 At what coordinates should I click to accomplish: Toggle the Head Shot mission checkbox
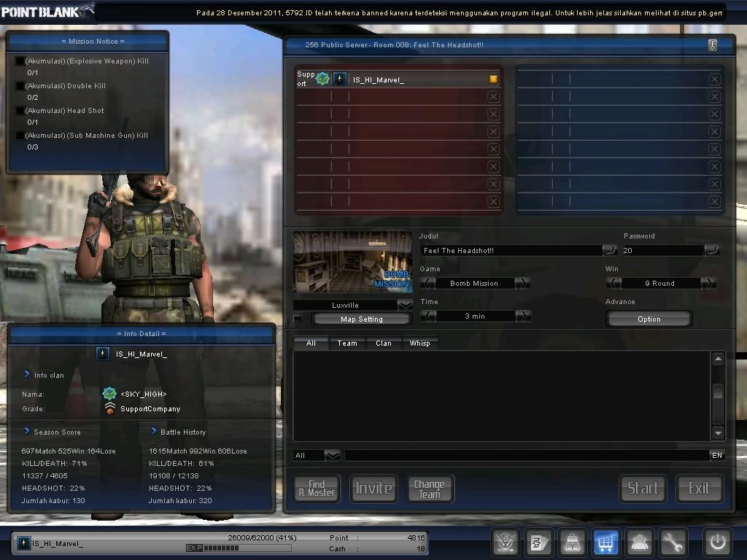pos(20,111)
